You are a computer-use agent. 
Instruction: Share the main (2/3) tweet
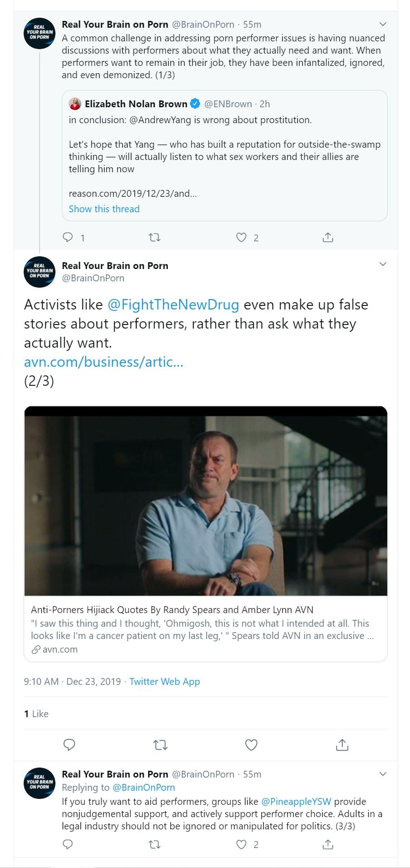point(342,745)
